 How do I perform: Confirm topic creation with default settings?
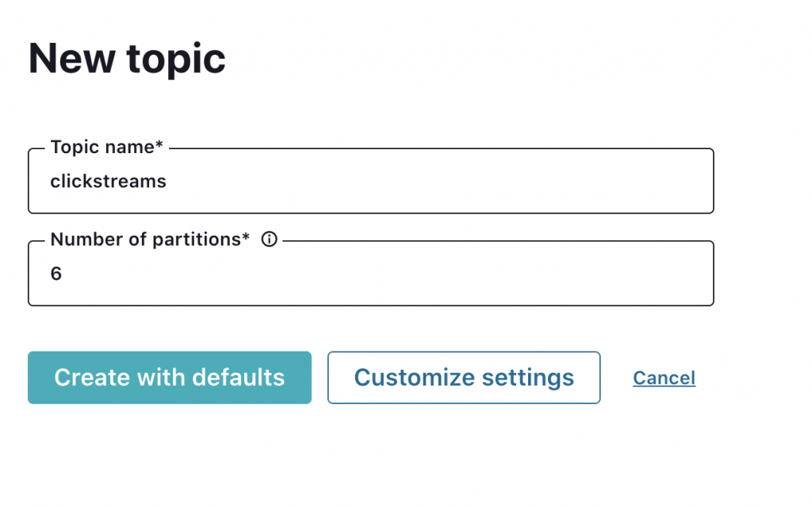tap(169, 378)
